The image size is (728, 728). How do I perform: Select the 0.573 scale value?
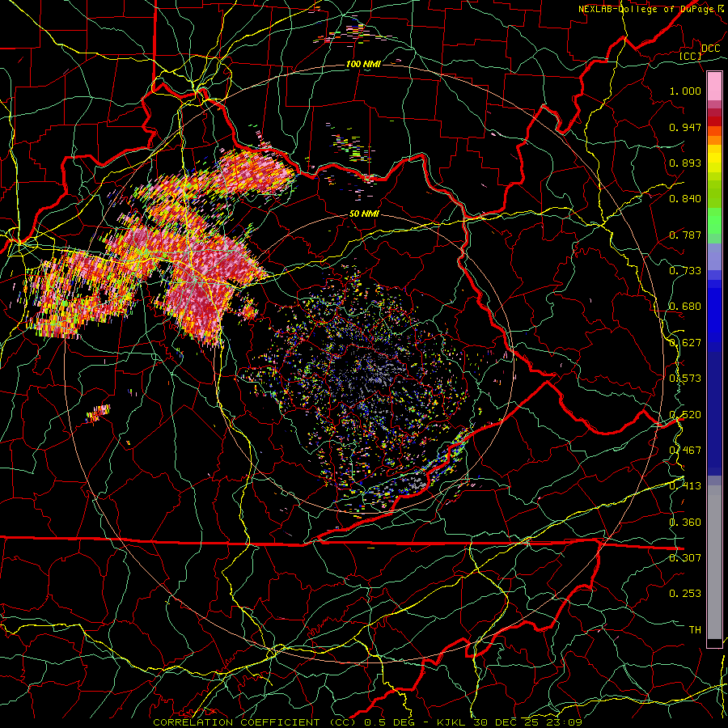pos(685,379)
